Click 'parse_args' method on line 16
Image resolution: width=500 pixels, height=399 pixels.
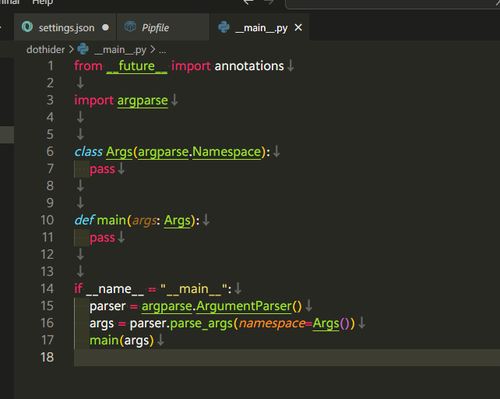pos(201,324)
